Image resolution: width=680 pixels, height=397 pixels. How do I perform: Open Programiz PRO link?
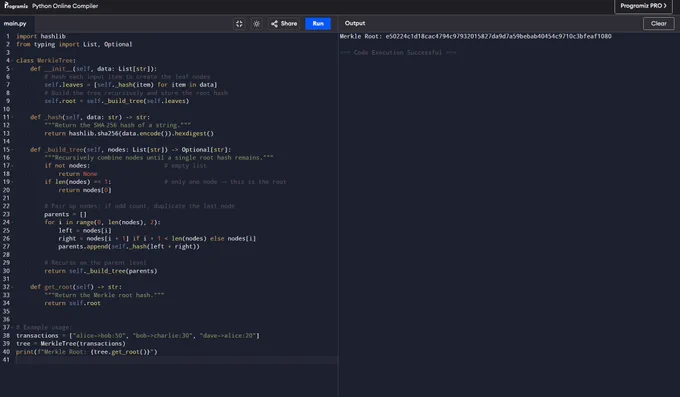(643, 6)
